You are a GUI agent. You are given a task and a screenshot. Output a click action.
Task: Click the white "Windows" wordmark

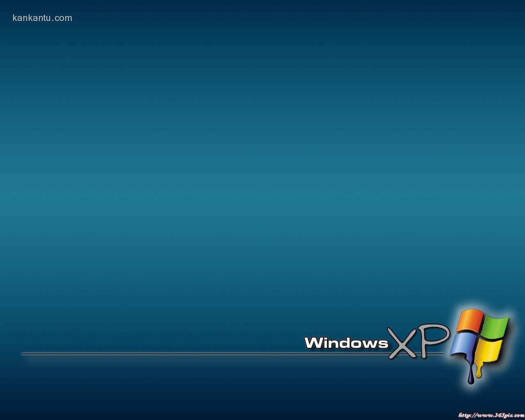(346, 342)
